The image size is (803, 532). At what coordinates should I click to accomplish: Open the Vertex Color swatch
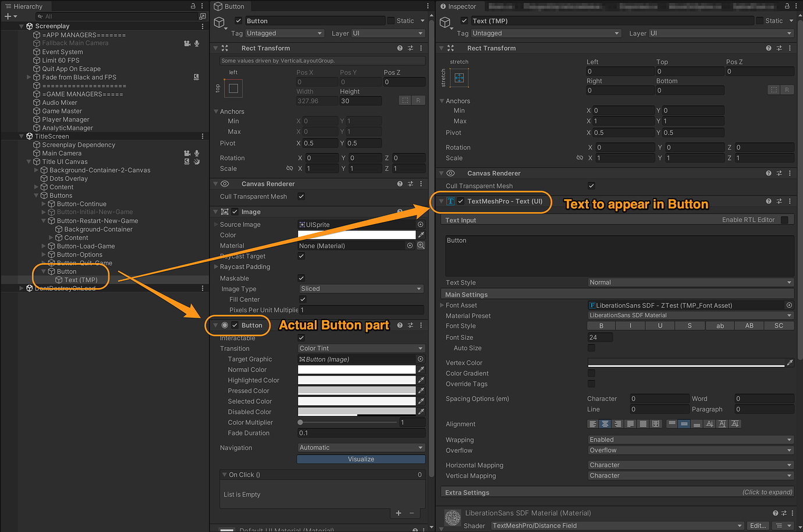point(686,363)
